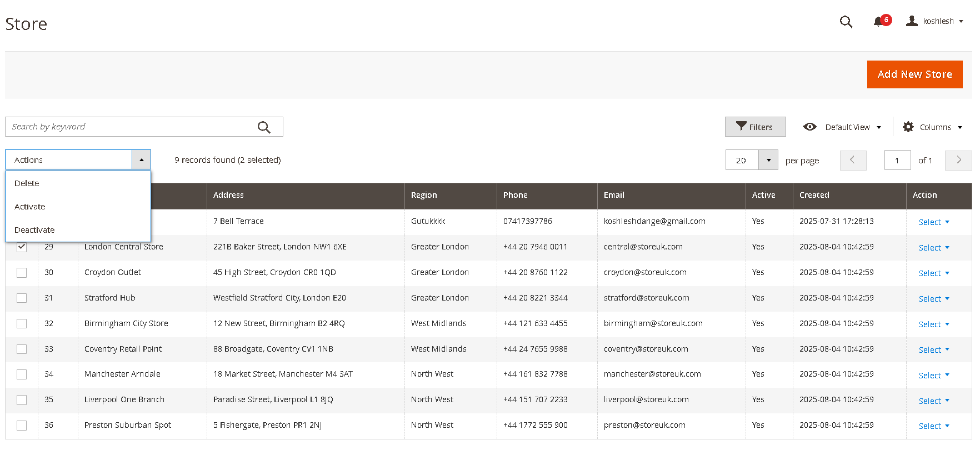980x450 pixels.
Task: Go to the next page arrow
Action: [958, 160]
